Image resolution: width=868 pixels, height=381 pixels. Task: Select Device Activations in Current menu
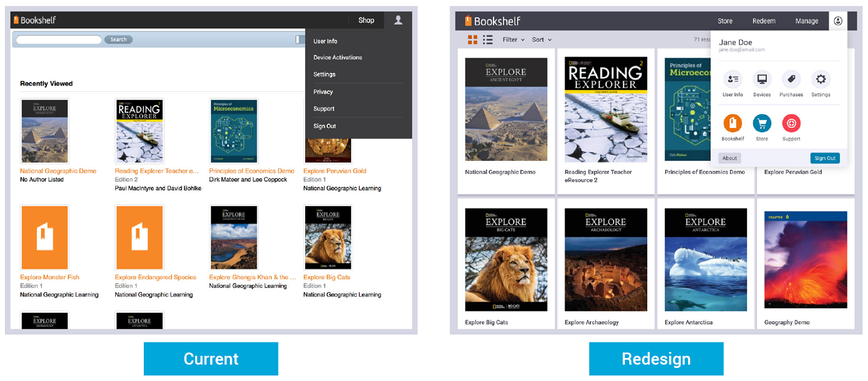point(338,58)
